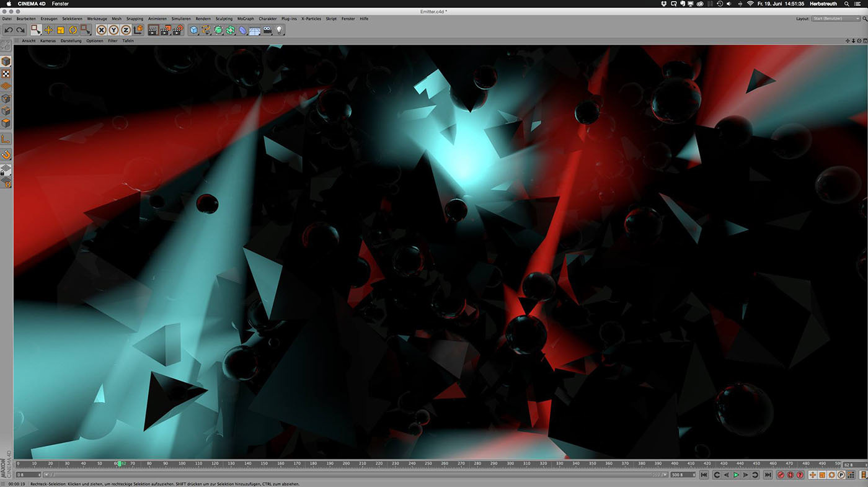Click the 500 B end frame field

[682, 475]
